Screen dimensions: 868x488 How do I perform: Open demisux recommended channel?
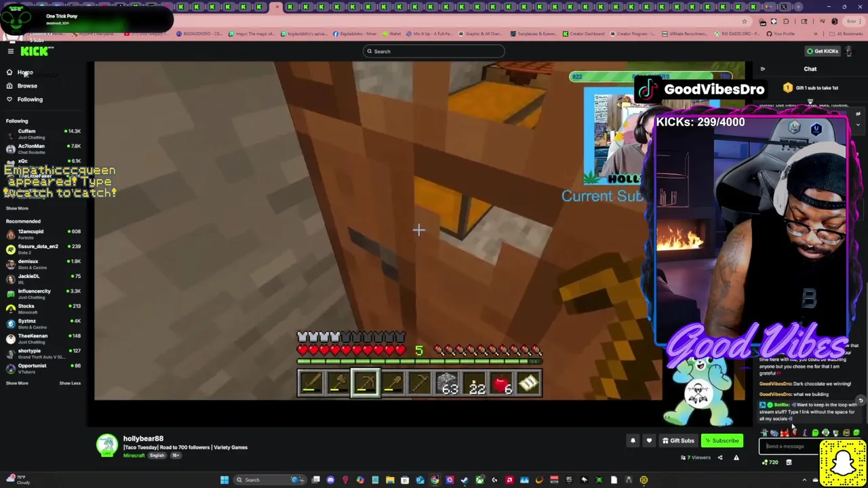click(42, 264)
